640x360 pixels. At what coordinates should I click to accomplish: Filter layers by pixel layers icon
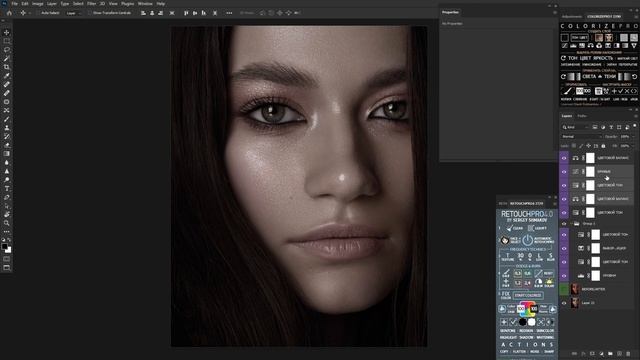pos(595,127)
